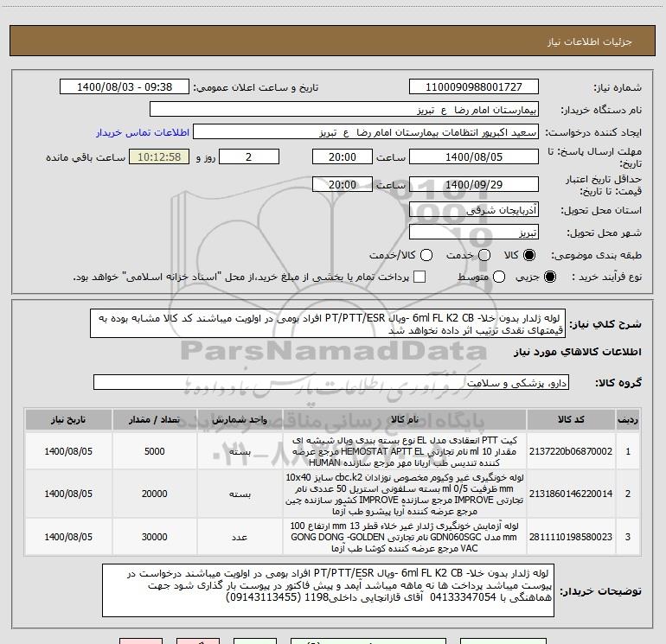Click the ردیف column header

click(628, 420)
